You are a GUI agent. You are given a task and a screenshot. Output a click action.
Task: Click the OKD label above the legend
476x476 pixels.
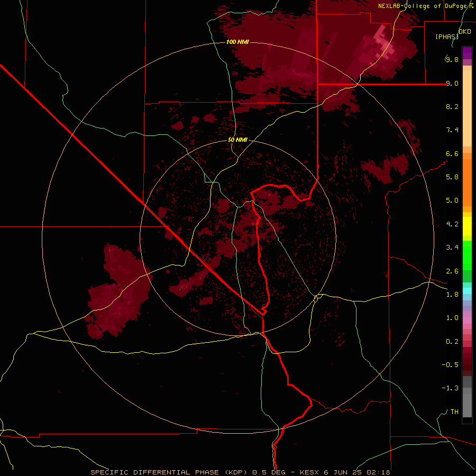465,32
